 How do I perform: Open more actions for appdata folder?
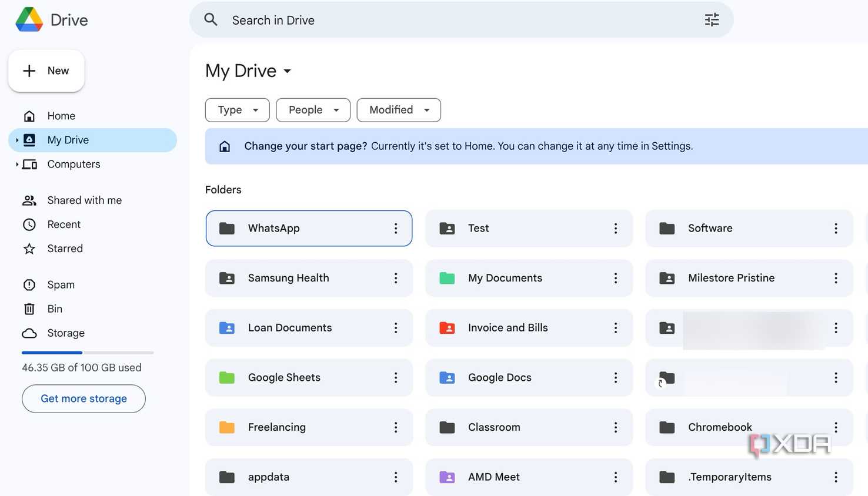click(396, 477)
